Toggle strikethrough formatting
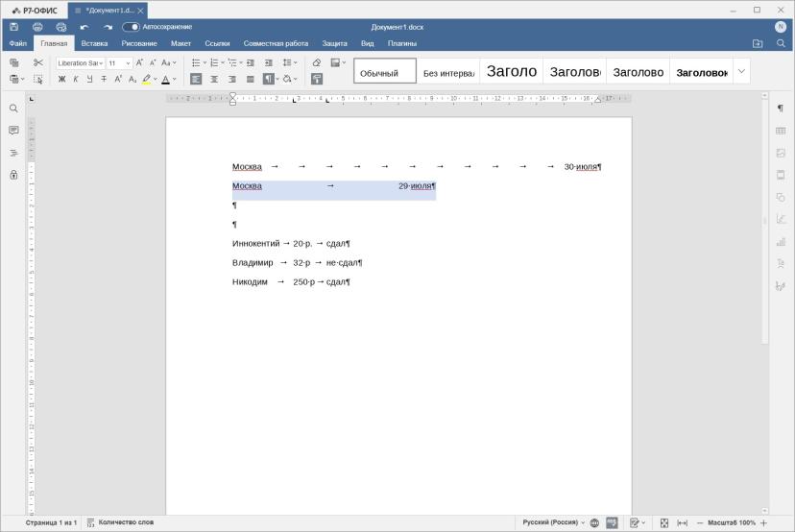Viewport: 795px width, 532px height. pos(104,79)
